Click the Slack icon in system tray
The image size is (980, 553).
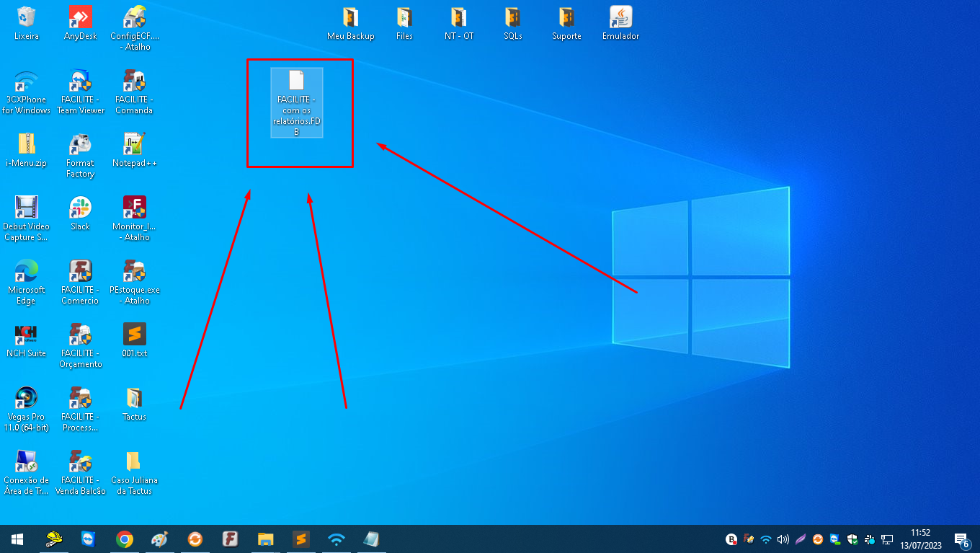[870, 539]
